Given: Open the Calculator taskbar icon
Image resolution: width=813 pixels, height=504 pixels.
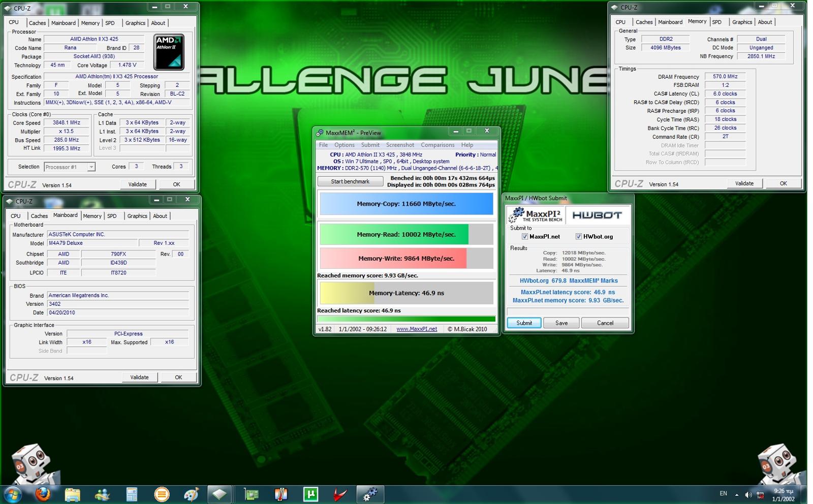Looking at the screenshot, I should click(x=132, y=494).
